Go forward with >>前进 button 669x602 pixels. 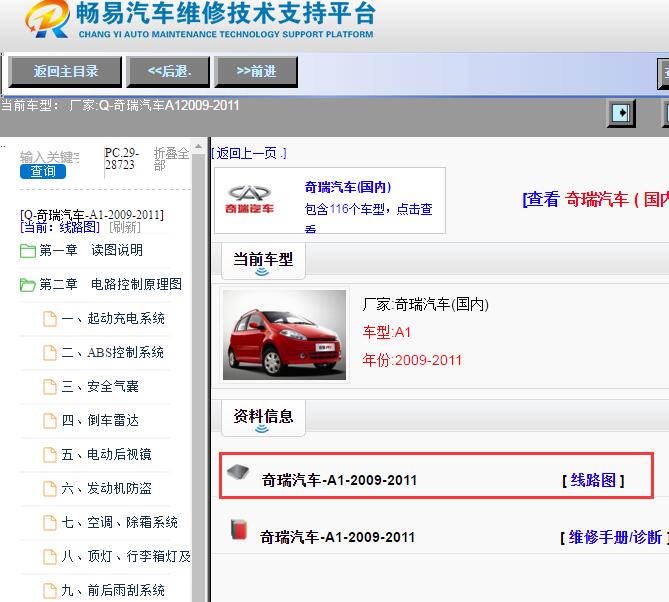(256, 71)
